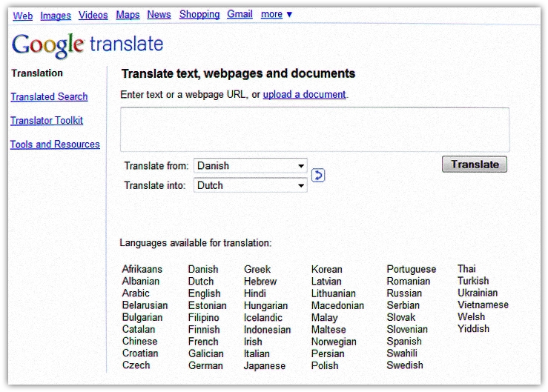Go to Videos in top navigation
Image resolution: width=548 pixels, height=392 pixels.
coord(93,15)
